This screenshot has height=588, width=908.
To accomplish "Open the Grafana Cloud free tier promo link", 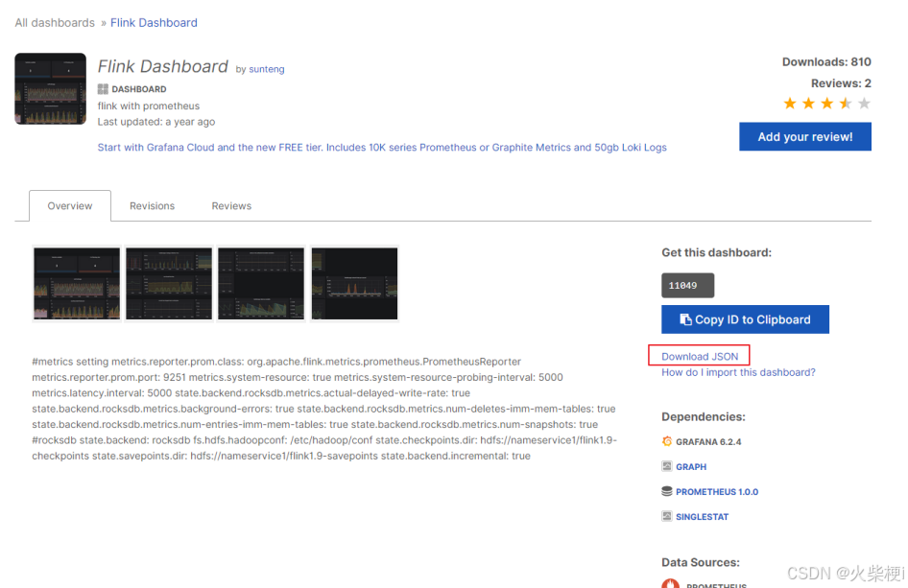I will [382, 147].
